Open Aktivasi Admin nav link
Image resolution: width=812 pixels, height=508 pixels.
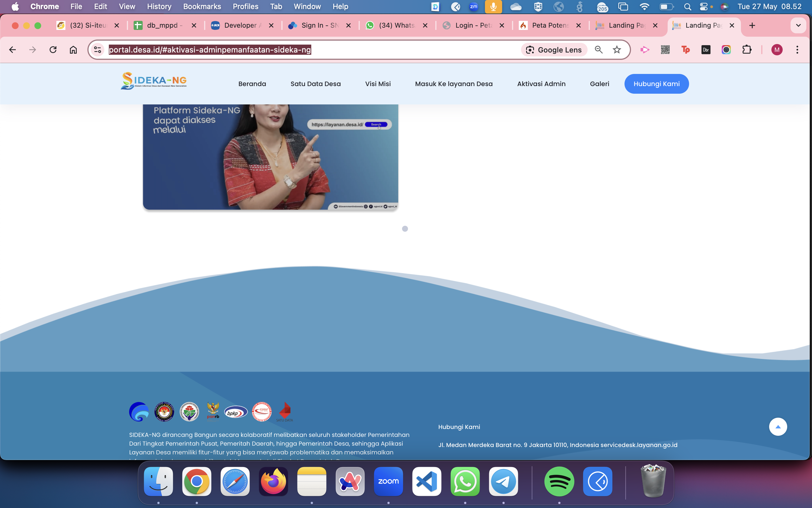click(x=541, y=84)
